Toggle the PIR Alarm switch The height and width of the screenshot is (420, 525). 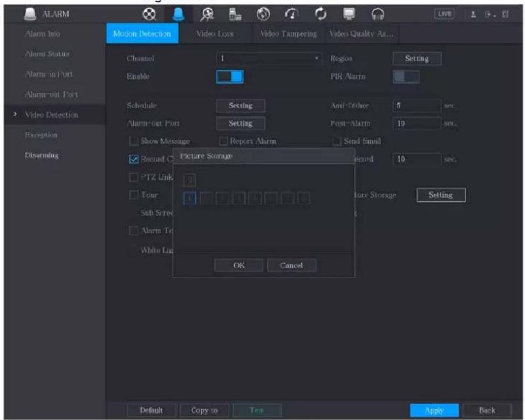[x=406, y=77]
